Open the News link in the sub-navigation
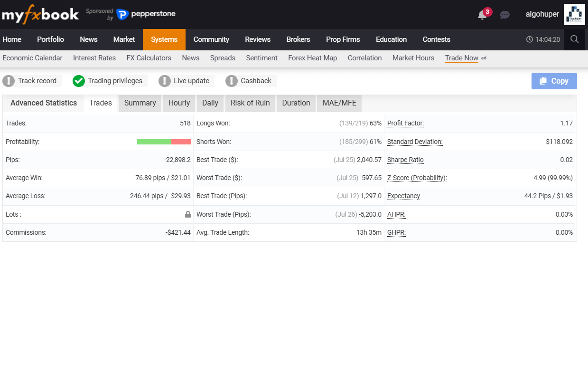The height and width of the screenshot is (392, 588). [191, 58]
